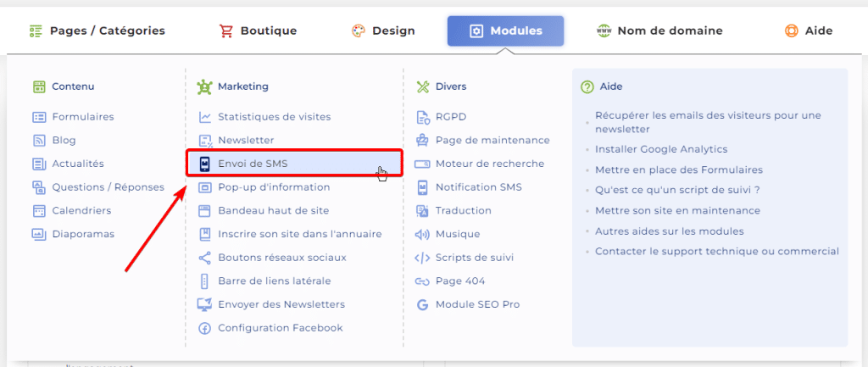This screenshot has width=868, height=367.
Task: Click the Statistiques de visites chart icon
Action: pyautogui.click(x=204, y=117)
